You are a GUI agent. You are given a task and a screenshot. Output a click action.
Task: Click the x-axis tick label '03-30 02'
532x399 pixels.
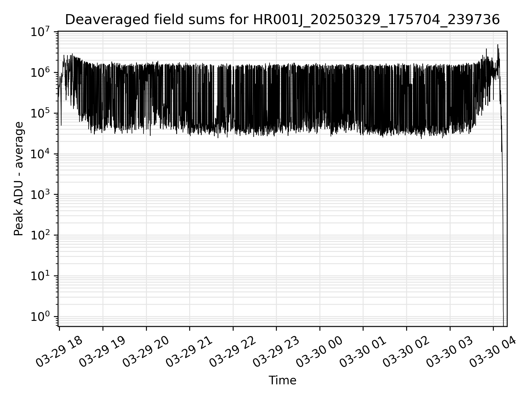pos(406,352)
